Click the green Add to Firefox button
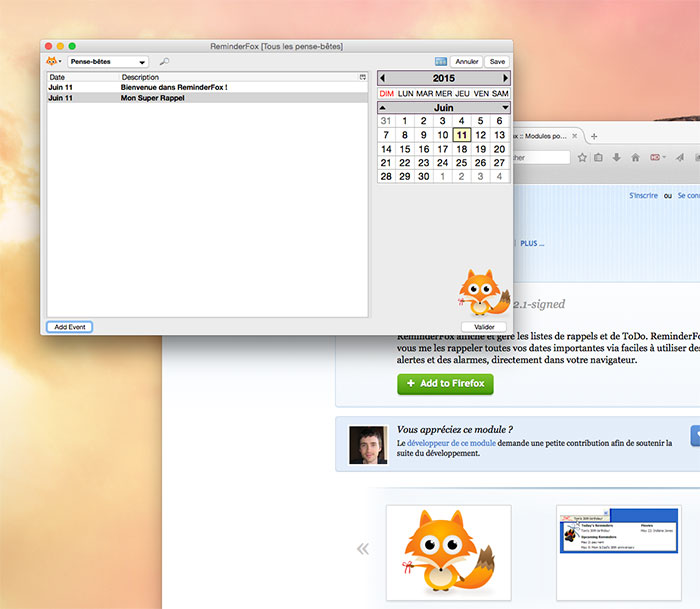This screenshot has height=609, width=700. pyautogui.click(x=445, y=384)
